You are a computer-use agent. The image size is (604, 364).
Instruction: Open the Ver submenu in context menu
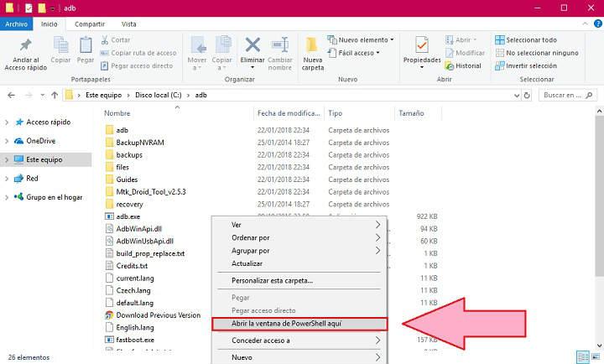coord(299,225)
